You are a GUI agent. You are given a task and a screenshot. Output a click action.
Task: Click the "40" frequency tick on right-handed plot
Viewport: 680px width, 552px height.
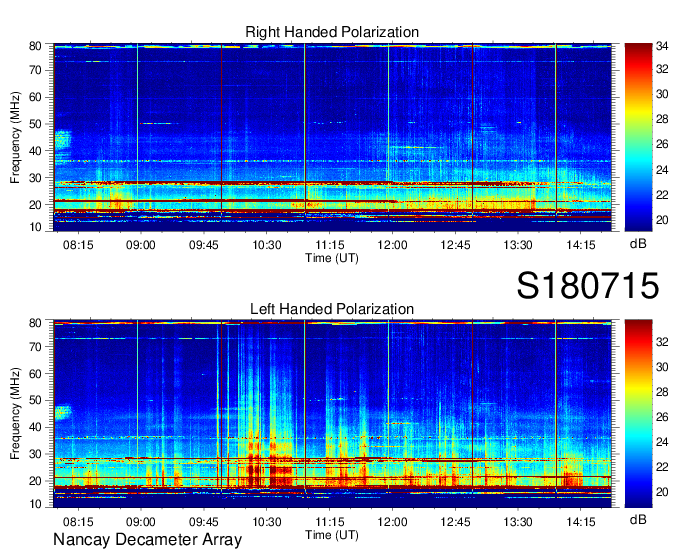35,151
